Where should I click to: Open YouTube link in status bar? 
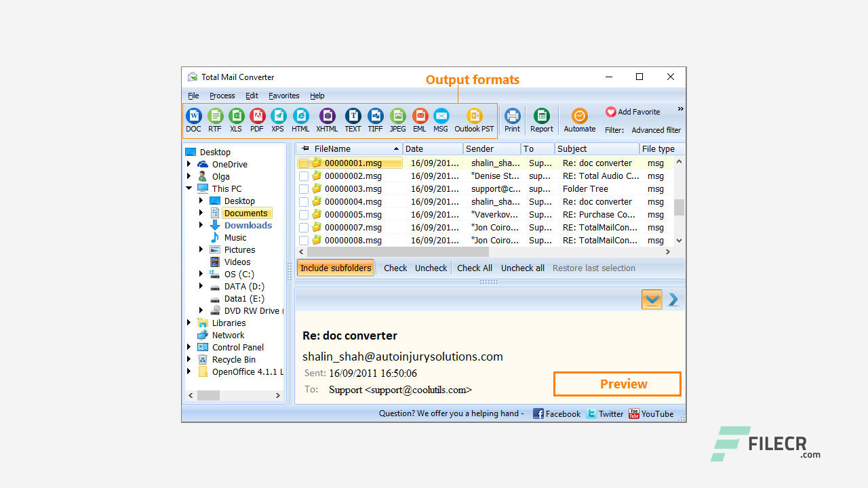651,413
